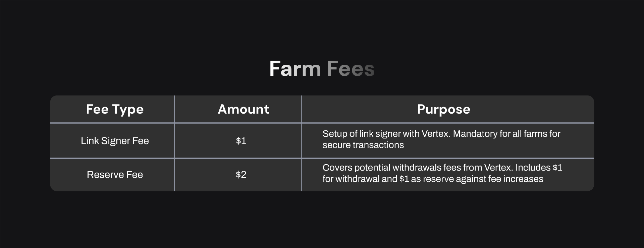Screen dimensions: 644x248
Task: Click the "Reserve Fee" cell
Action: coord(115,175)
